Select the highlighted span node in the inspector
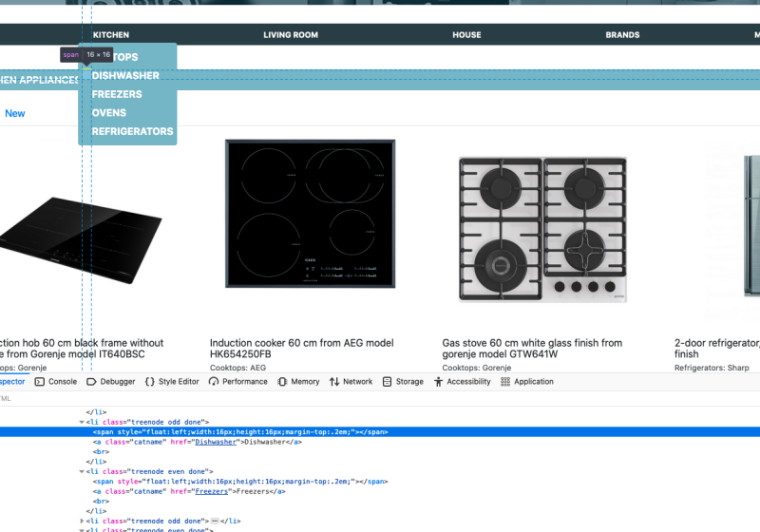The width and height of the screenshot is (760, 532). (240, 431)
